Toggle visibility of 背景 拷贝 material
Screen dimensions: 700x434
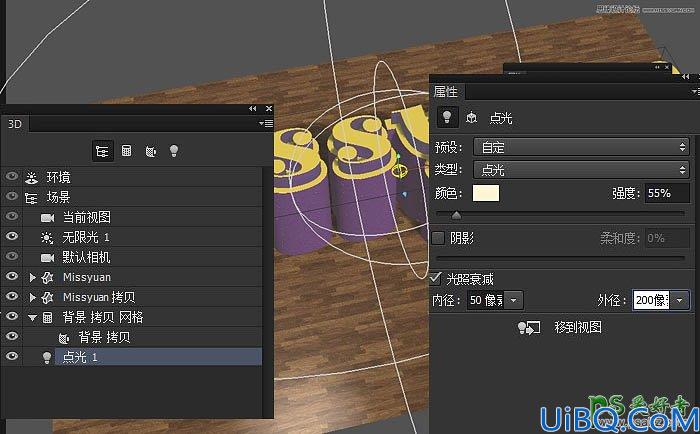point(12,336)
